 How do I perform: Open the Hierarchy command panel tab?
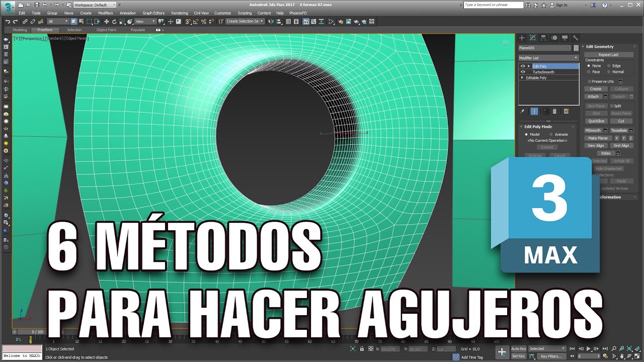click(543, 38)
